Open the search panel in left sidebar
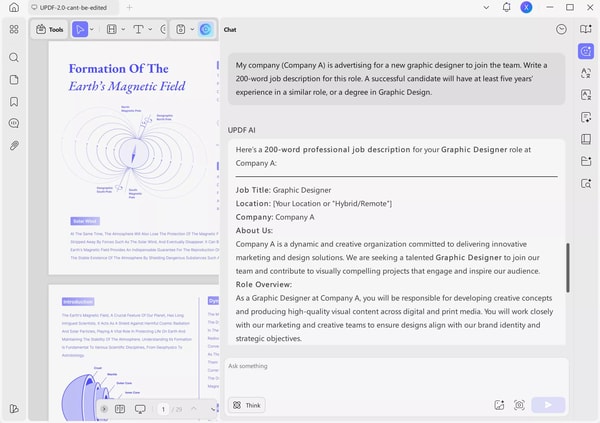This screenshot has height=423, width=600. 14,57
